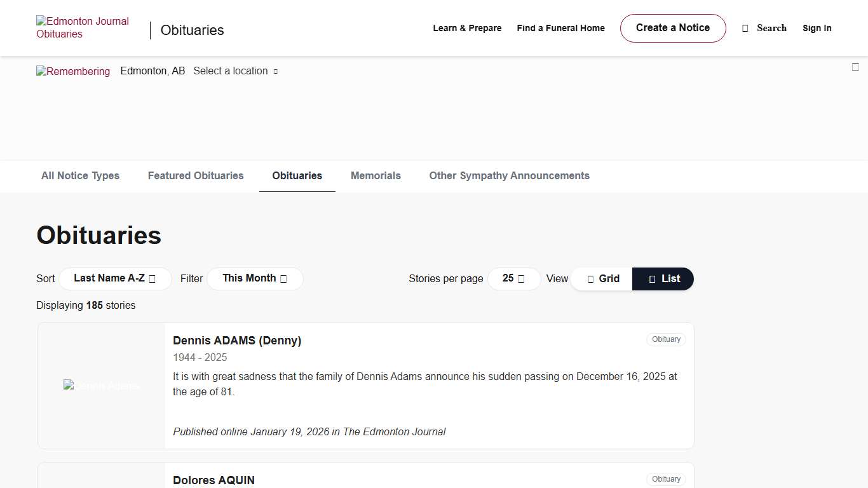The height and width of the screenshot is (488, 868).
Task: Open Dennis Adams photo thumbnail
Action: pyautogui.click(x=102, y=386)
